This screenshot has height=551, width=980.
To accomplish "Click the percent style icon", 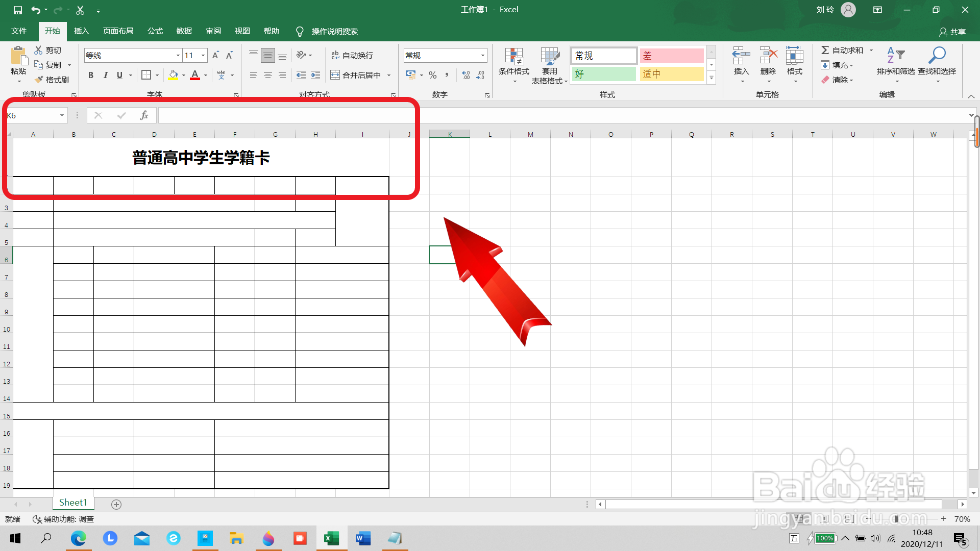I will (432, 75).
